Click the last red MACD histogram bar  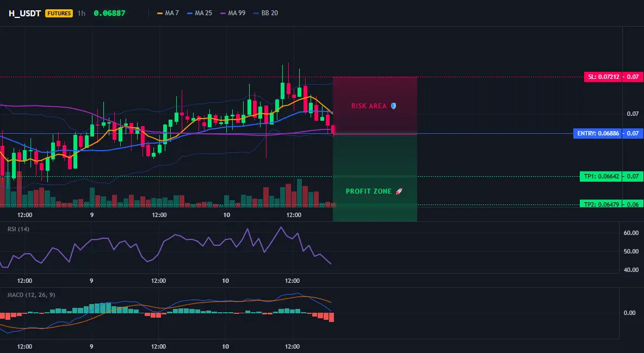(331, 317)
